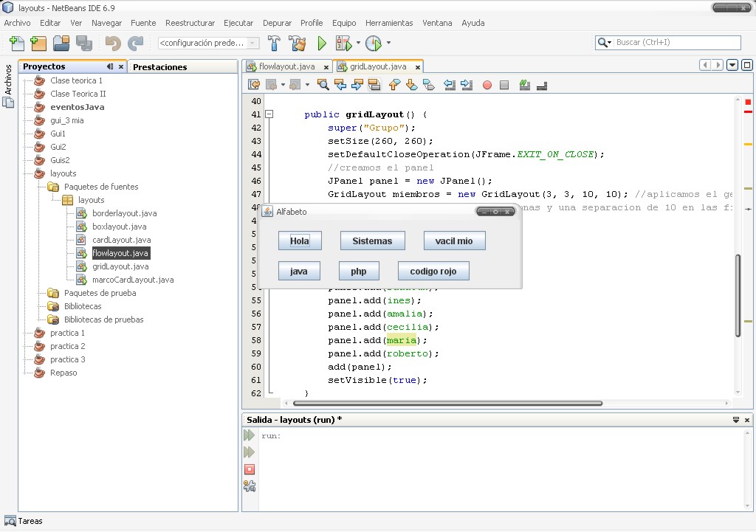Viewport: 756px width, 532px height.
Task: Navigate back in the editor toolbar
Action: [269, 84]
